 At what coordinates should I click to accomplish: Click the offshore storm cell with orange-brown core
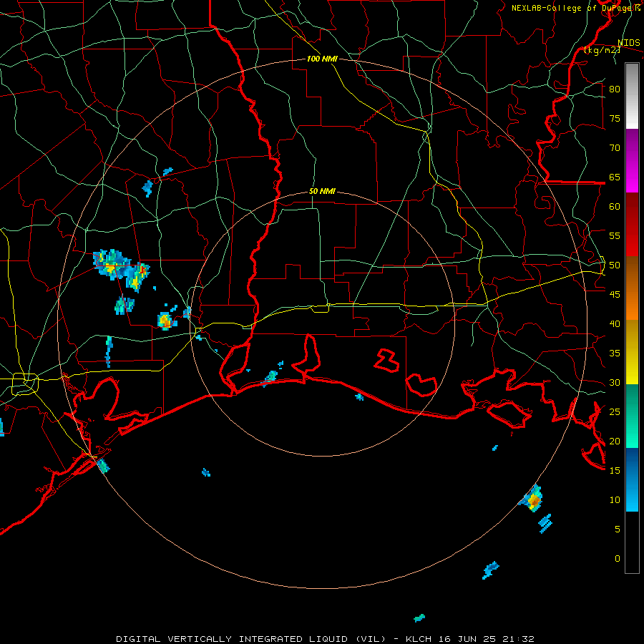coord(532,499)
